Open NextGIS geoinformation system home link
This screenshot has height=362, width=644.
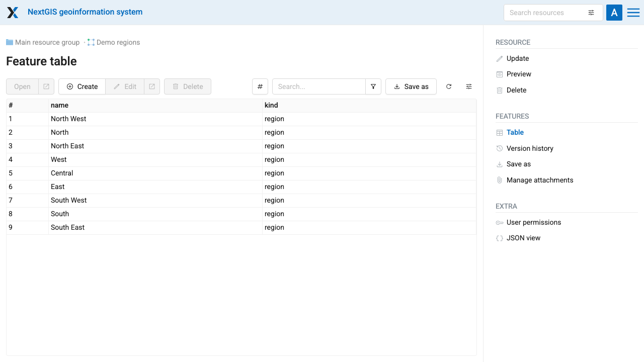[x=85, y=12]
